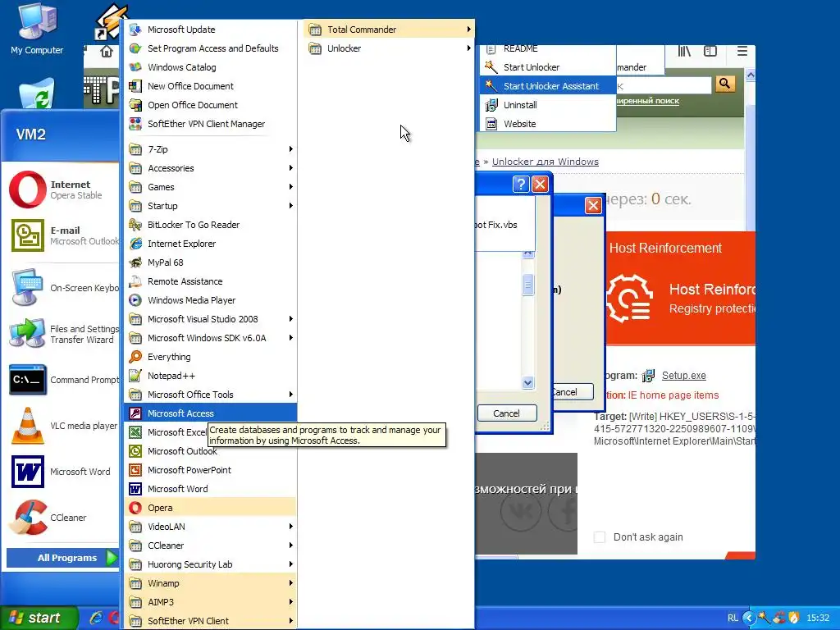
Task: Expand Microsoft Windows SDK v6.0A folder
Action: (211, 337)
